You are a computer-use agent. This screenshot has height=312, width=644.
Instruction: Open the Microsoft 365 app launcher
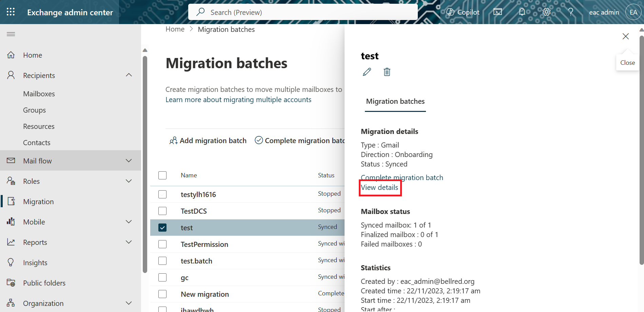10,12
